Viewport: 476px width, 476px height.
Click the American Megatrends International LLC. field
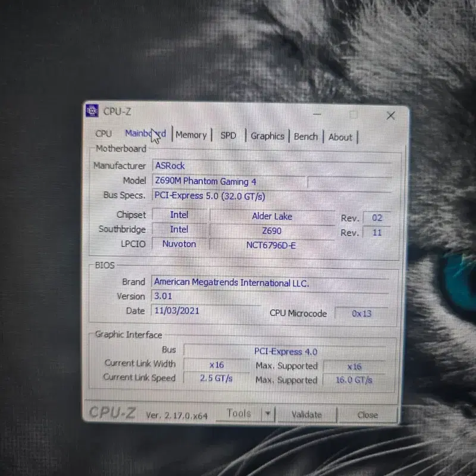click(x=270, y=283)
